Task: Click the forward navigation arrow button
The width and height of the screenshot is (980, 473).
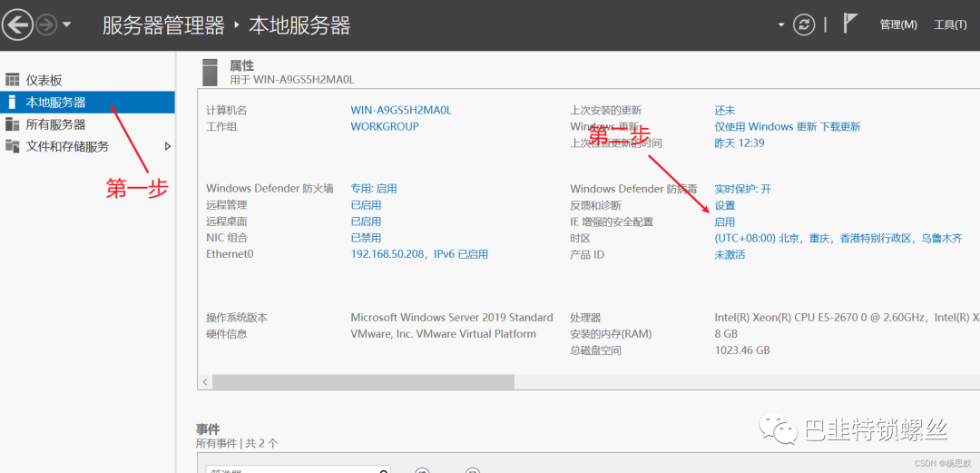Action: [46, 25]
